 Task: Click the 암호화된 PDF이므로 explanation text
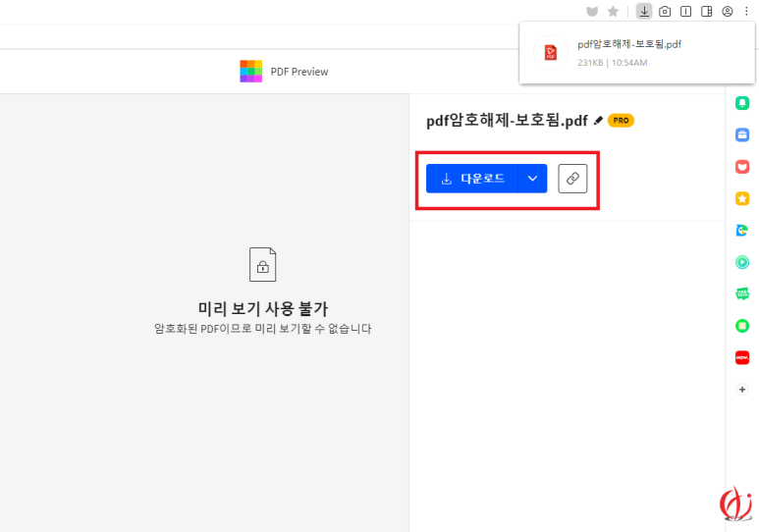[x=263, y=329]
